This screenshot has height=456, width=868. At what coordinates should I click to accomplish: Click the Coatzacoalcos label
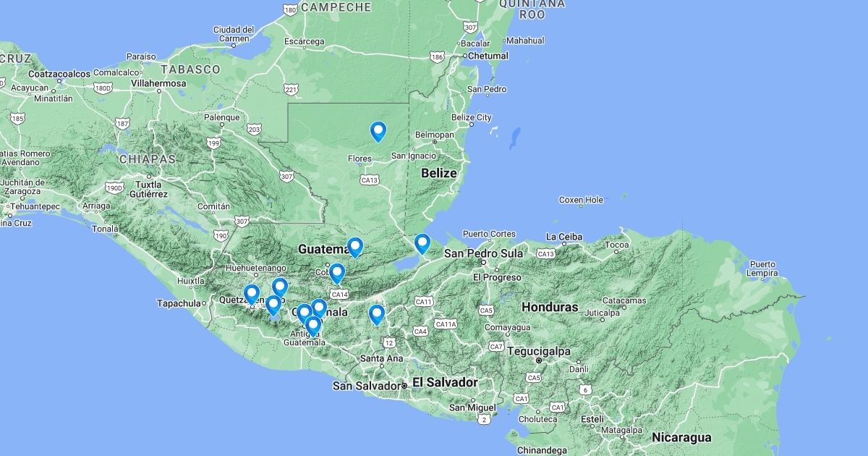[60, 74]
